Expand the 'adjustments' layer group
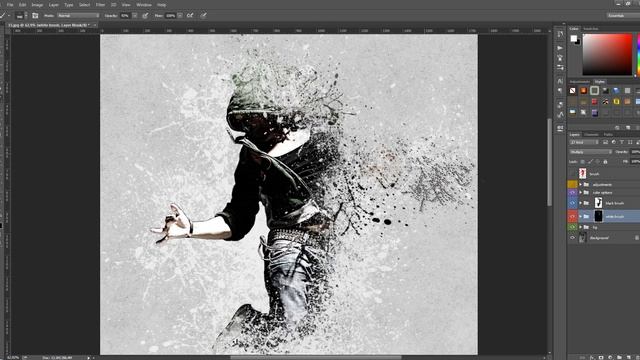Image resolution: width=640 pixels, height=360 pixels. pyautogui.click(x=580, y=184)
